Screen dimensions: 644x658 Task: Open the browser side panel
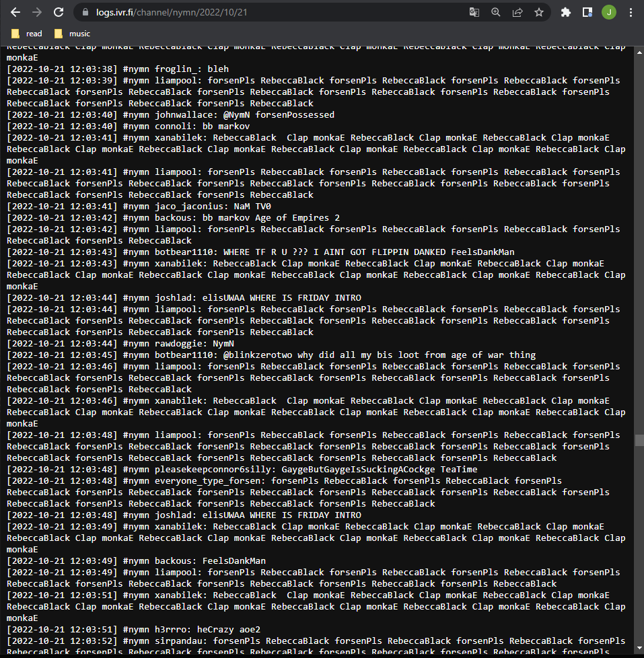click(x=587, y=12)
